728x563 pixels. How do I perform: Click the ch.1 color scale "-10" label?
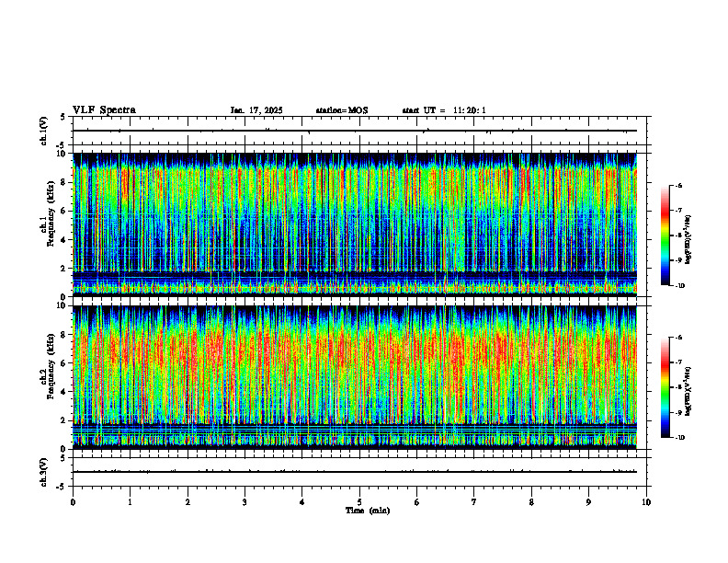click(679, 286)
